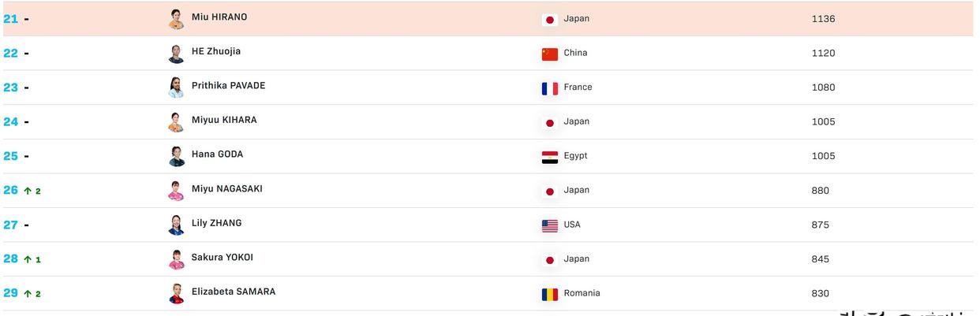Click Hana GODA's avatar photo
980x316 pixels.
(x=176, y=156)
